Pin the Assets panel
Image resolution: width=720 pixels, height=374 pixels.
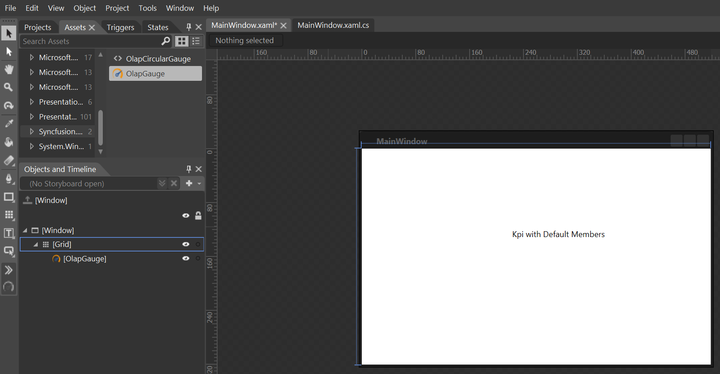[188, 27]
